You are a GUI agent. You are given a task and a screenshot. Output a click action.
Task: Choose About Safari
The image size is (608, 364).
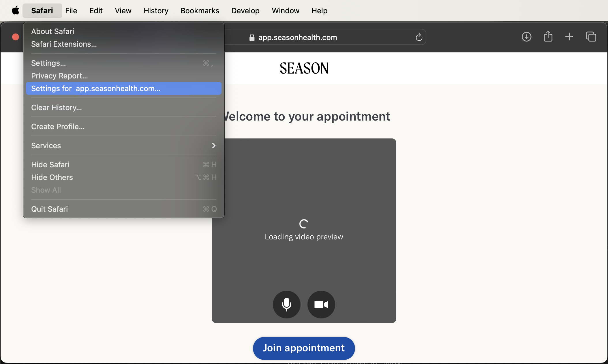coord(124,31)
